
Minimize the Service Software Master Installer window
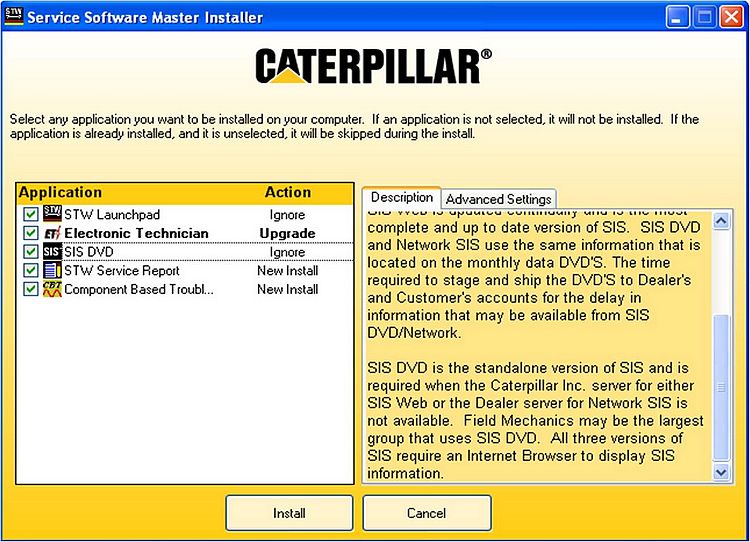coord(677,17)
